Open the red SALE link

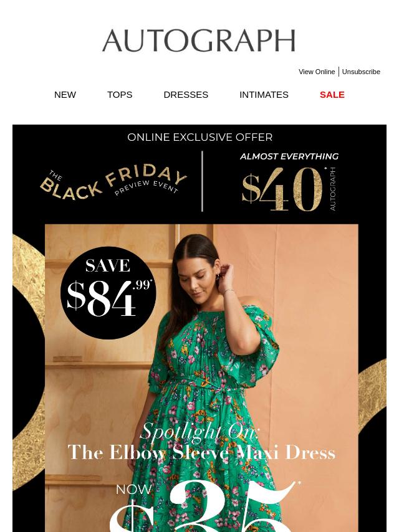[x=332, y=95]
